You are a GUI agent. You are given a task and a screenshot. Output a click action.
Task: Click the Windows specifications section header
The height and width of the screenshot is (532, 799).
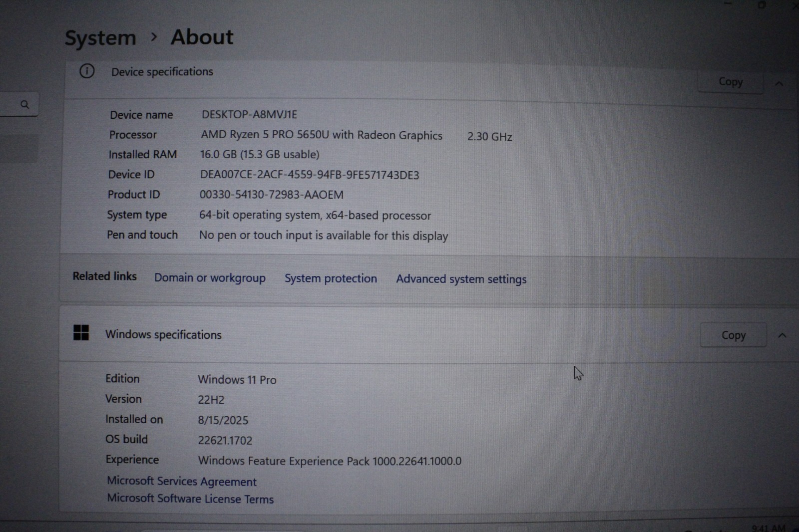pos(163,335)
